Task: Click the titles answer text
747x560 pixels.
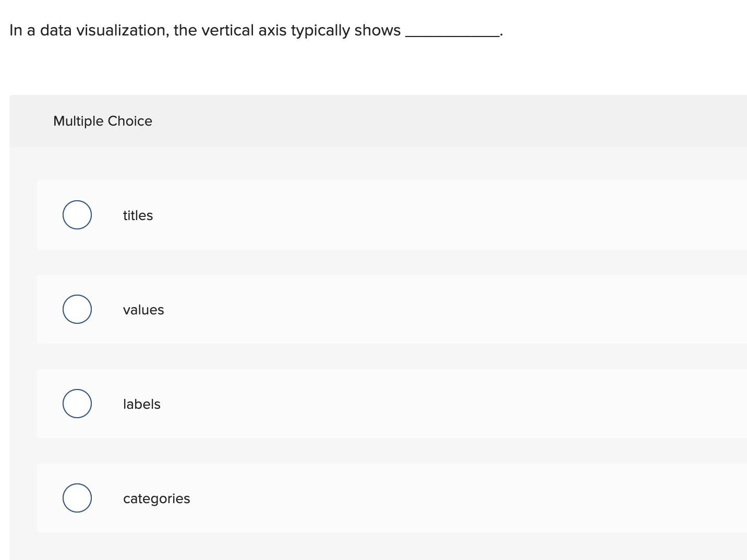Action: coord(138,215)
